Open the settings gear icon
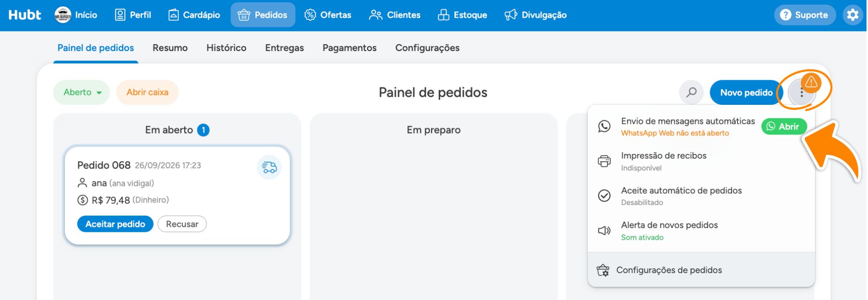The image size is (868, 300). (x=853, y=15)
